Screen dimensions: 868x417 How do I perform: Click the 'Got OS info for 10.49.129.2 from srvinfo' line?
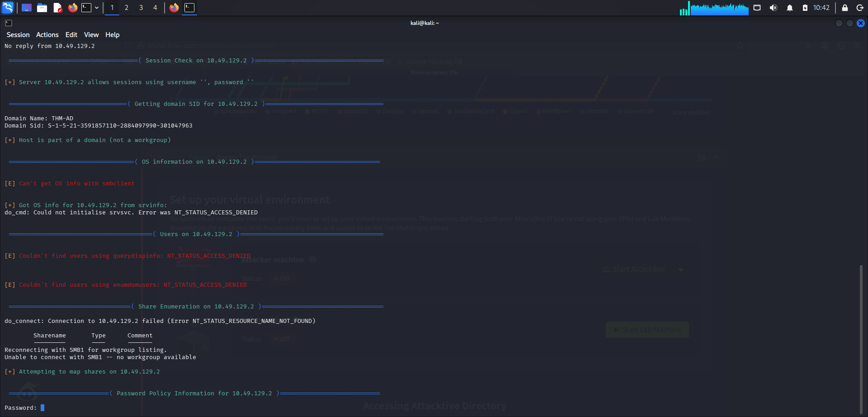pyautogui.click(x=86, y=205)
